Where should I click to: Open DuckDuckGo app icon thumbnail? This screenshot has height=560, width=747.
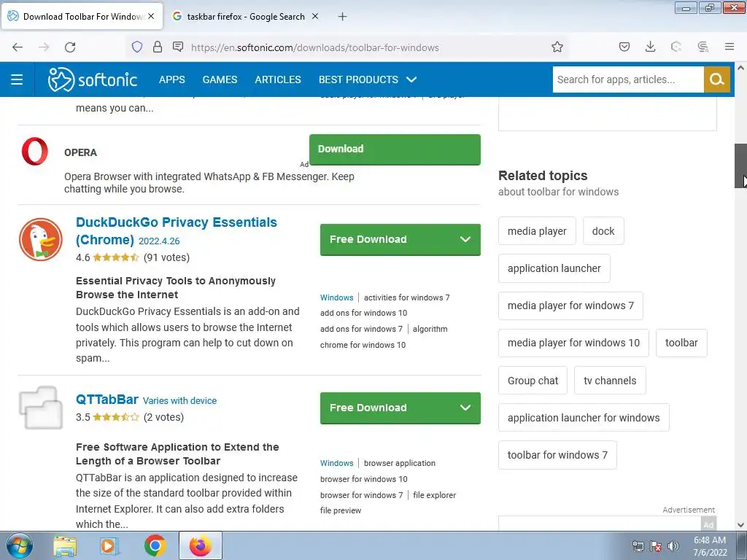(x=41, y=239)
